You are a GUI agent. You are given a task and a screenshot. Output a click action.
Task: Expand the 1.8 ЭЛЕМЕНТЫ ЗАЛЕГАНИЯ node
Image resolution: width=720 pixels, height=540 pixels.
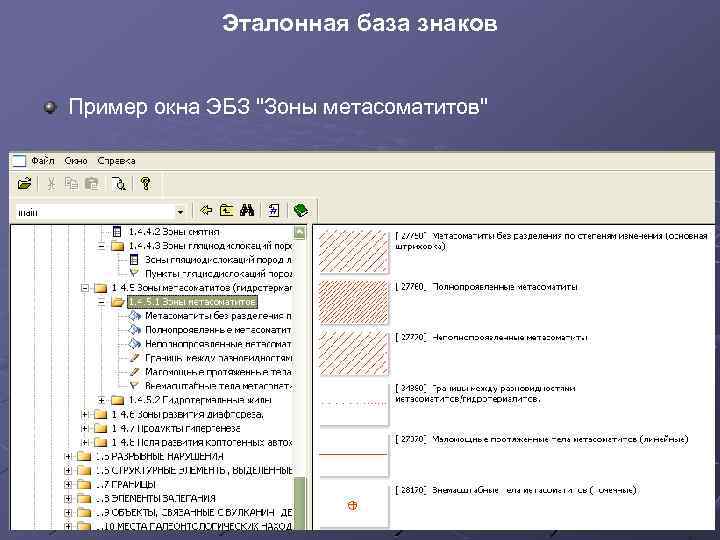[x=68, y=498]
